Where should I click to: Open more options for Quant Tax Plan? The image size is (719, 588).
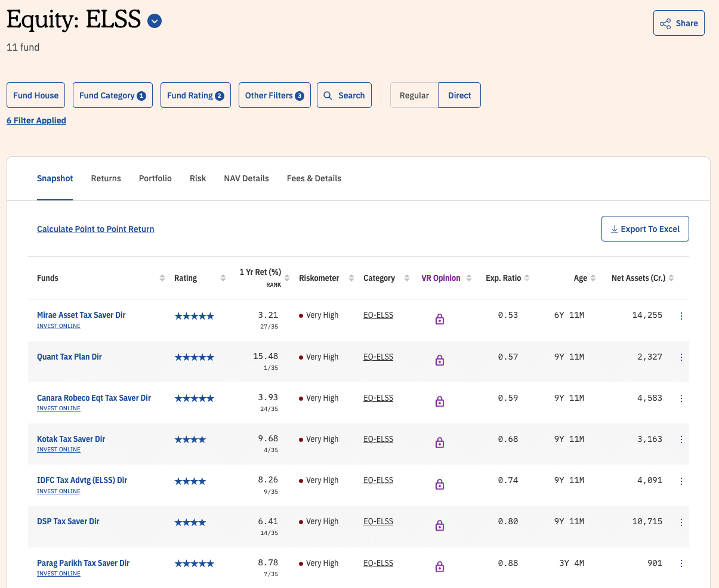pyautogui.click(x=681, y=357)
